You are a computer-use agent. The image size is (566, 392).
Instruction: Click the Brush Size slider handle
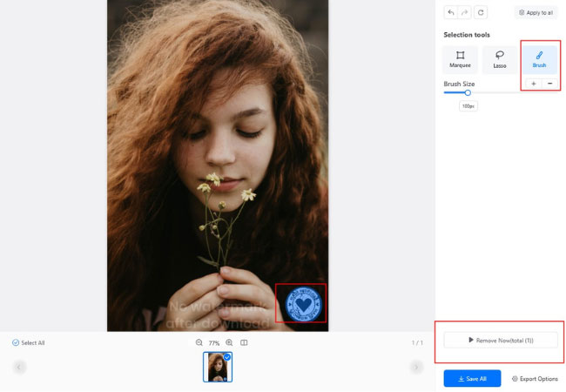(468, 91)
